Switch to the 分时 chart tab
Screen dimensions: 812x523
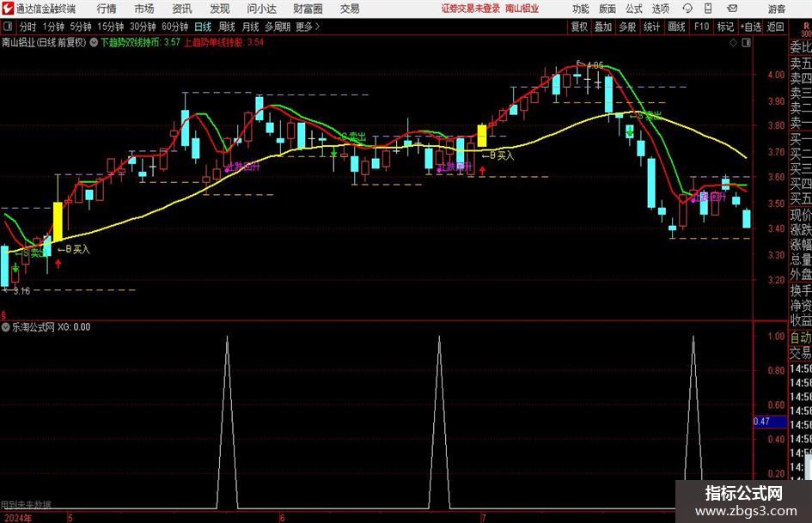[28, 27]
